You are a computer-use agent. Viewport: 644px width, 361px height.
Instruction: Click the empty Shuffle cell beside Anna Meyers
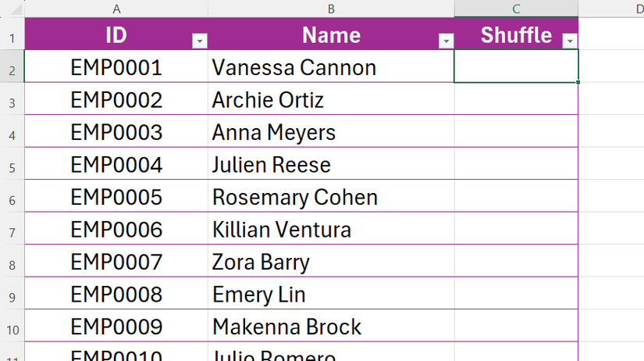pyautogui.click(x=516, y=132)
